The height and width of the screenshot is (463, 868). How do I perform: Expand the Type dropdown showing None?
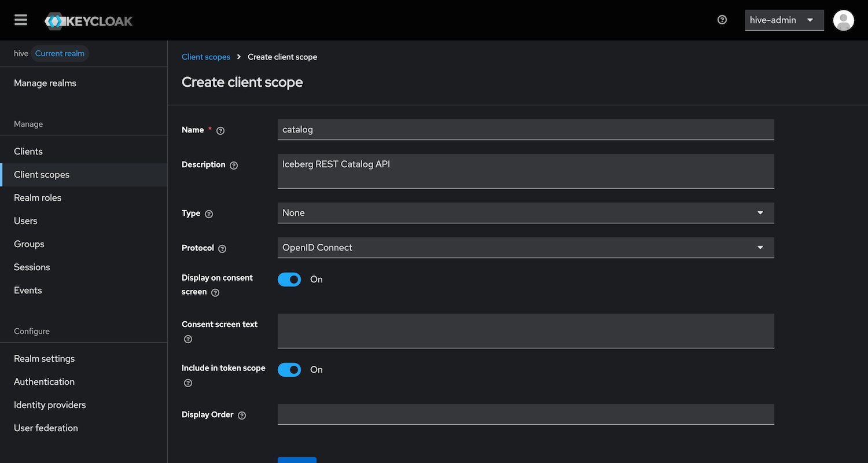[x=525, y=213]
